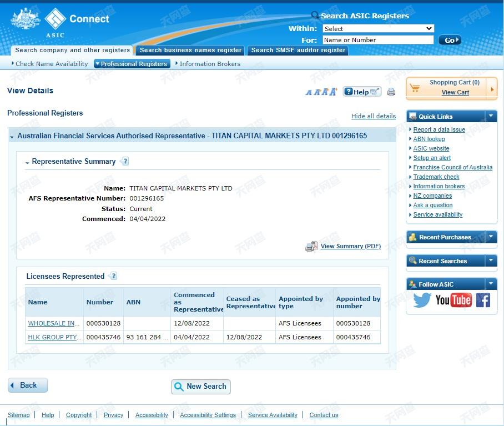Open Franchise Council of Australia link
The height and width of the screenshot is (426, 504).
(x=452, y=167)
